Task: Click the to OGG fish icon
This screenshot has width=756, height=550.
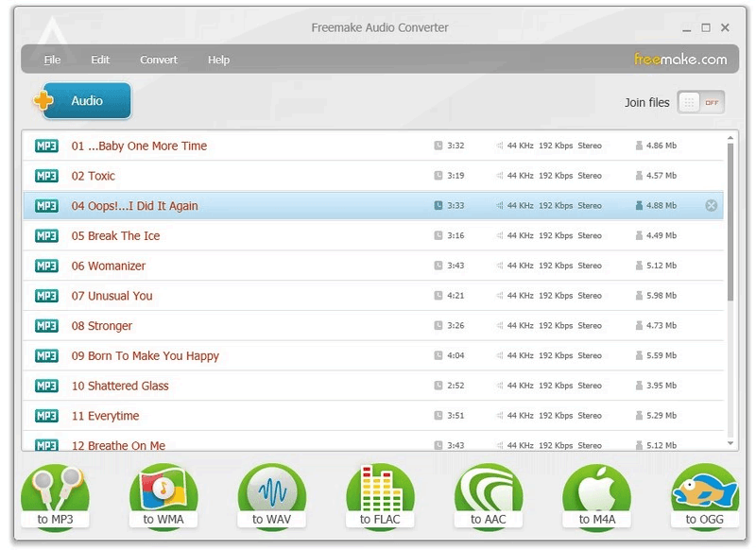Action: (x=705, y=496)
